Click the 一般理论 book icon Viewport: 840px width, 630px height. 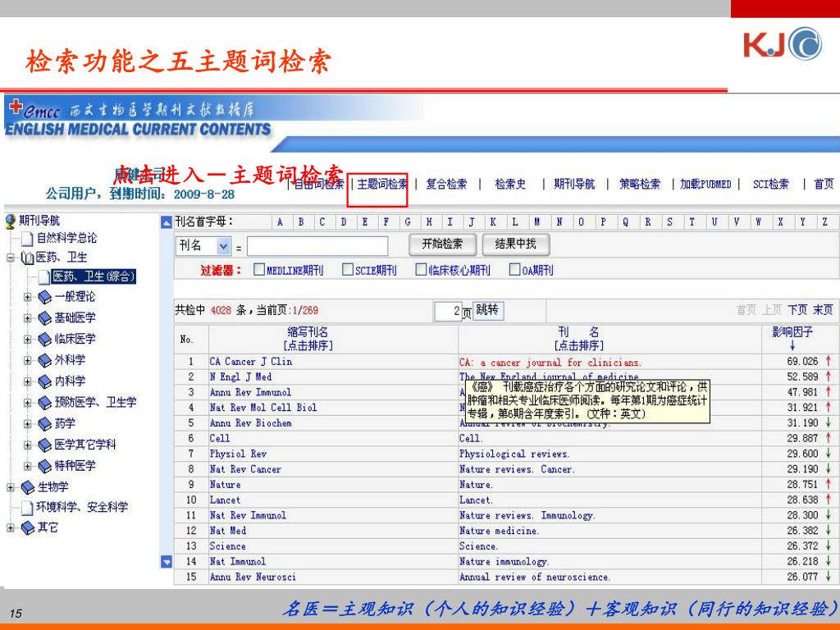pyautogui.click(x=45, y=297)
